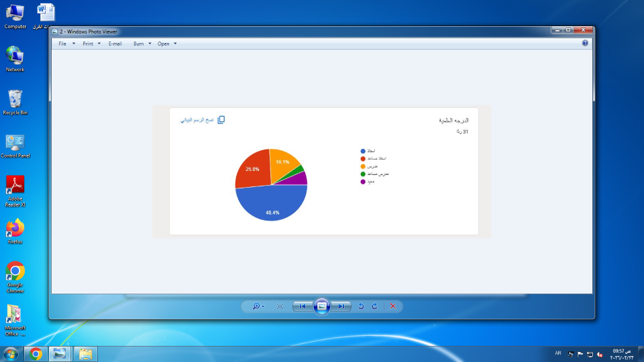
Task: Go to the next image
Action: [x=341, y=306]
